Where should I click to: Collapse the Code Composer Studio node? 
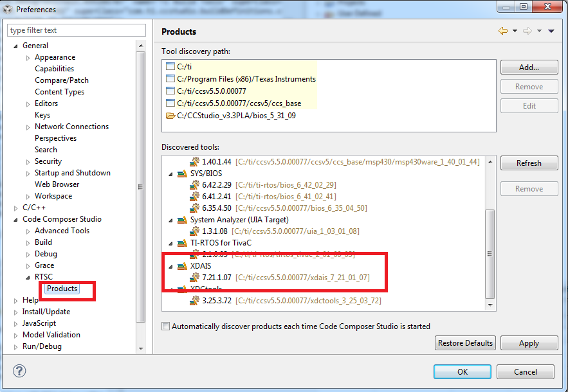[x=15, y=219]
